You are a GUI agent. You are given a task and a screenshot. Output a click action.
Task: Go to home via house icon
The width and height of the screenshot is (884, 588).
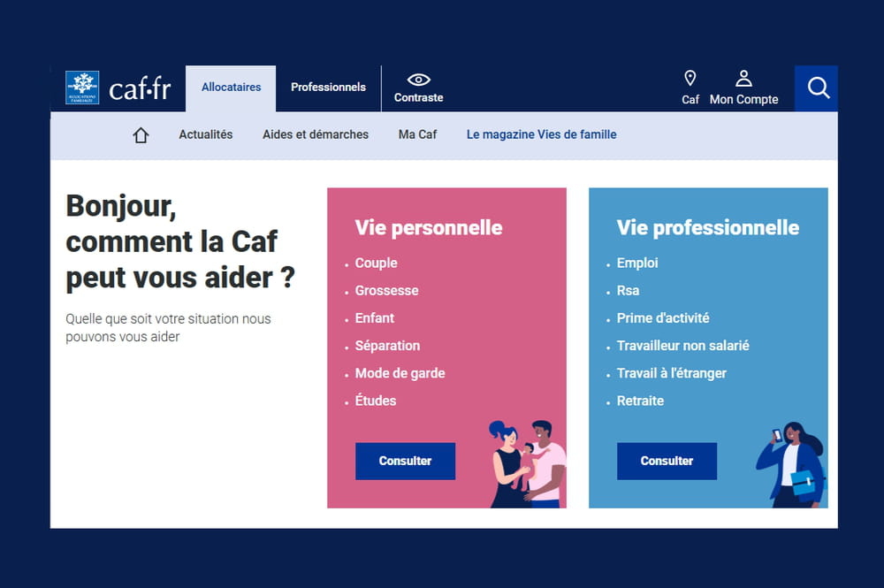coord(141,135)
